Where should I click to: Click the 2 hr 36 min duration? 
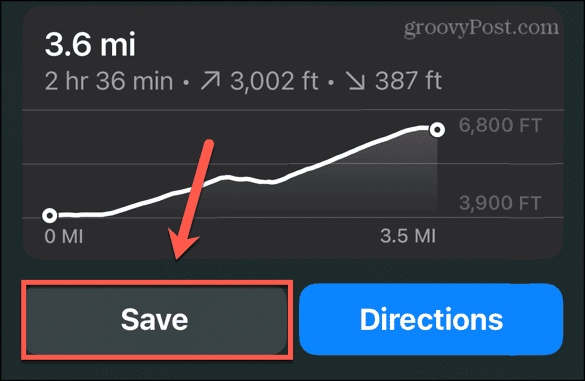pyautogui.click(x=109, y=81)
